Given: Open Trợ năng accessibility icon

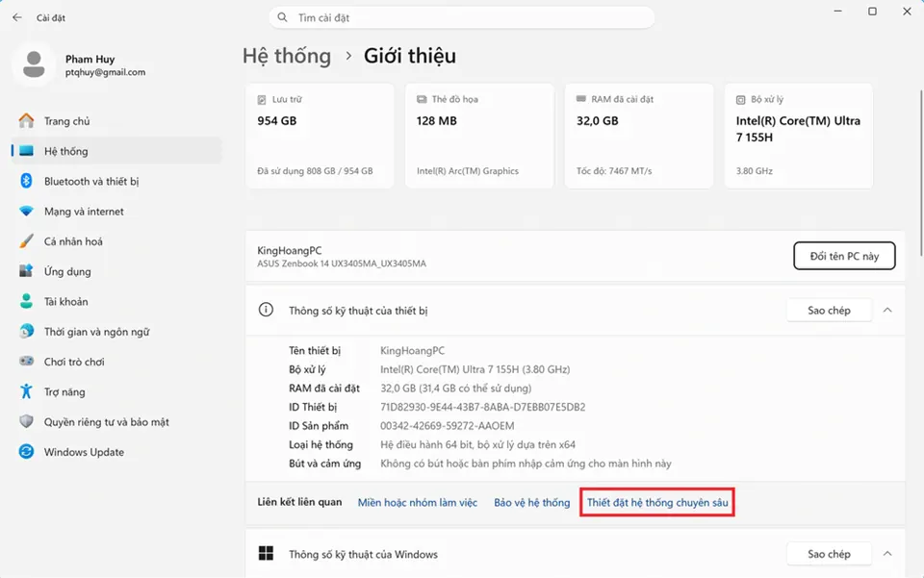Looking at the screenshot, I should click(x=26, y=391).
